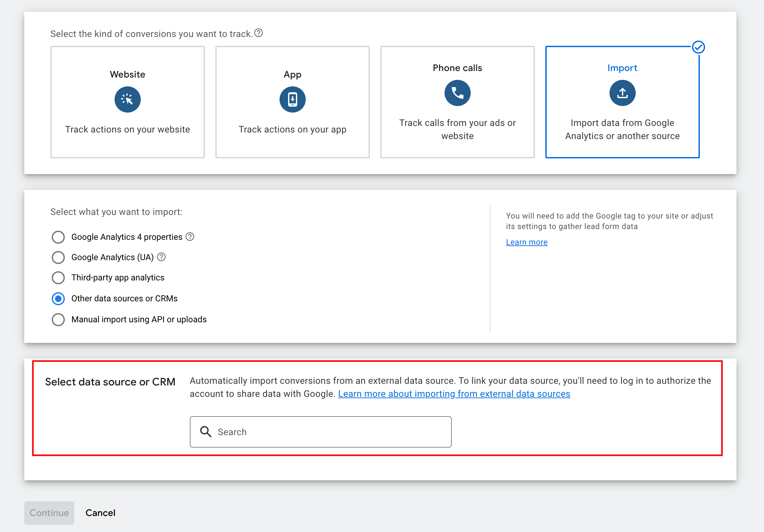This screenshot has height=532, width=764.
Task: Click the Phone calls handset icon
Action: tap(457, 93)
